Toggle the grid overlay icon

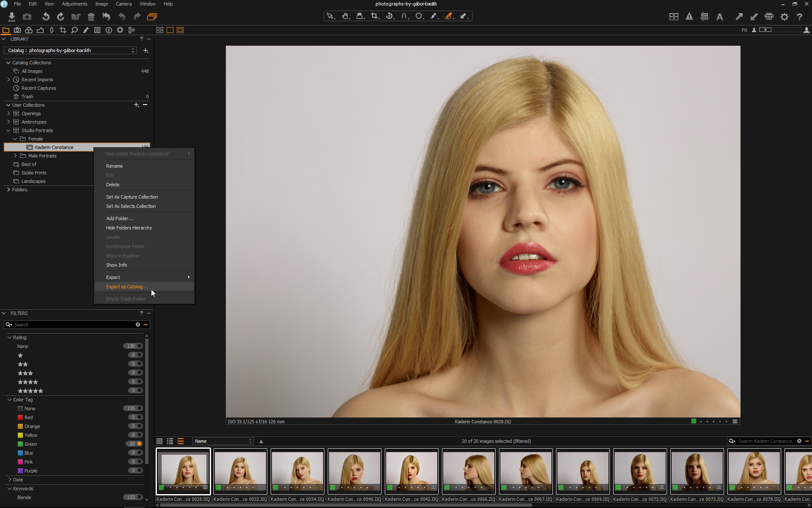point(705,17)
